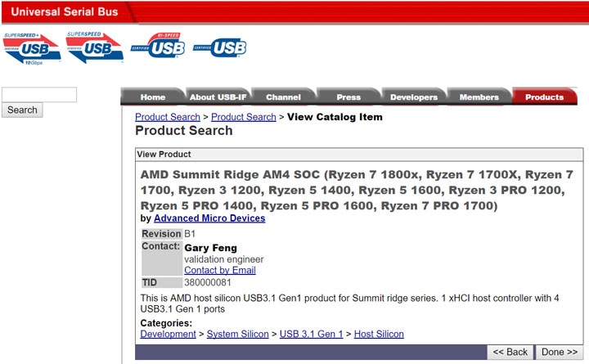The image size is (589, 364).
Task: Open the Development category link
Action: pos(168,334)
